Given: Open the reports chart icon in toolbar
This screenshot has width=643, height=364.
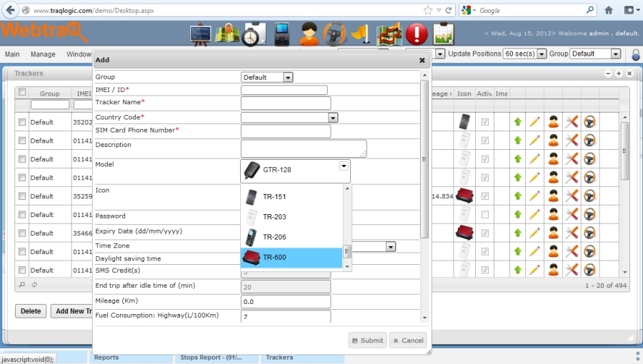Looking at the screenshot, I should 443,34.
